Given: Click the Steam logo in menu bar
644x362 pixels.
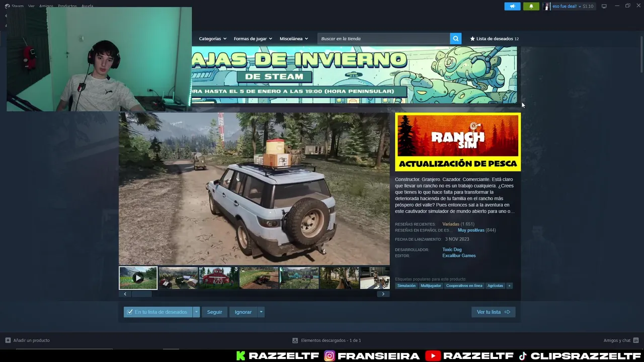Looking at the screenshot, I should click(x=7, y=6).
